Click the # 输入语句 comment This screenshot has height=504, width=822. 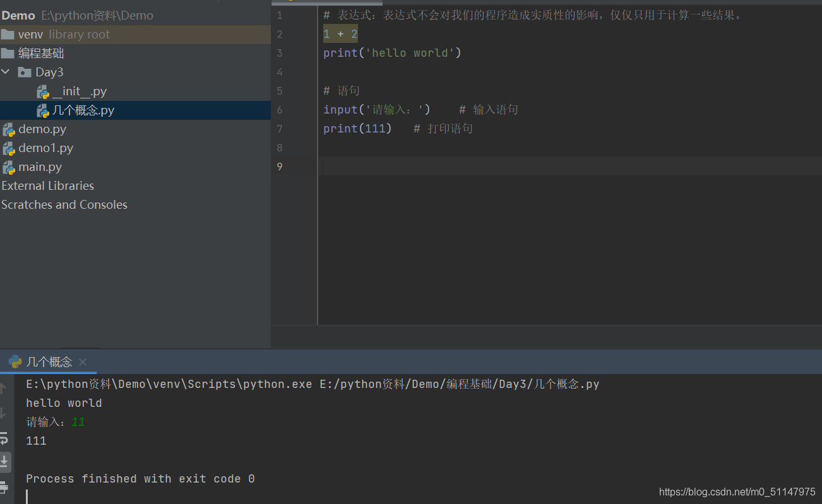click(x=489, y=110)
